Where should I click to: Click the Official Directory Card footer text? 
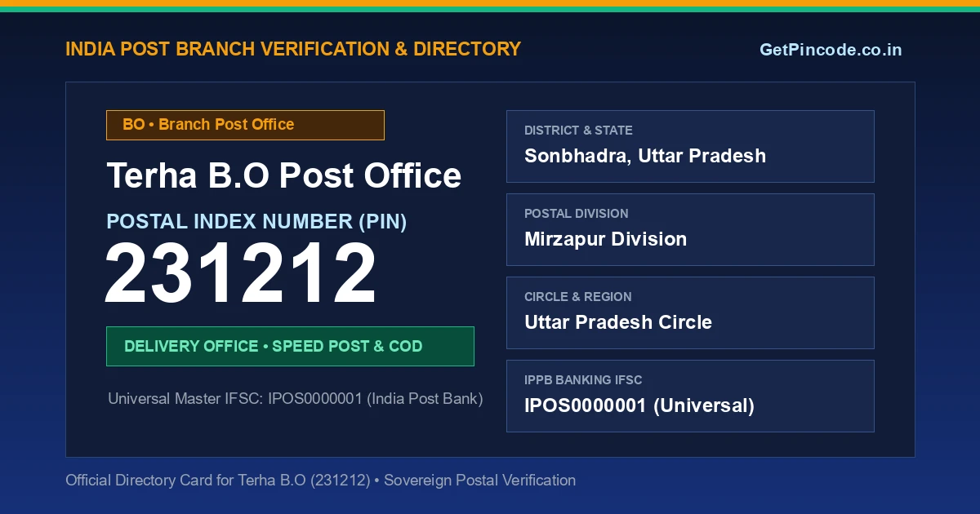pos(320,481)
